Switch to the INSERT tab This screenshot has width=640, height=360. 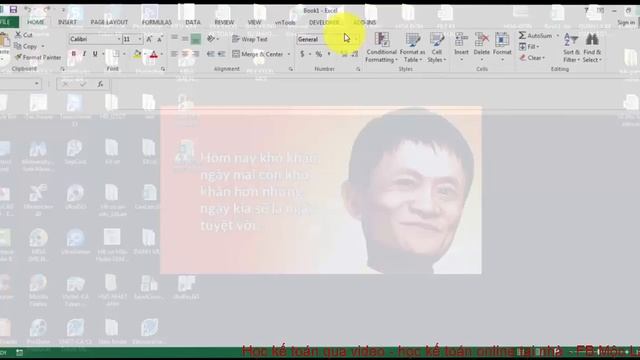[67, 22]
